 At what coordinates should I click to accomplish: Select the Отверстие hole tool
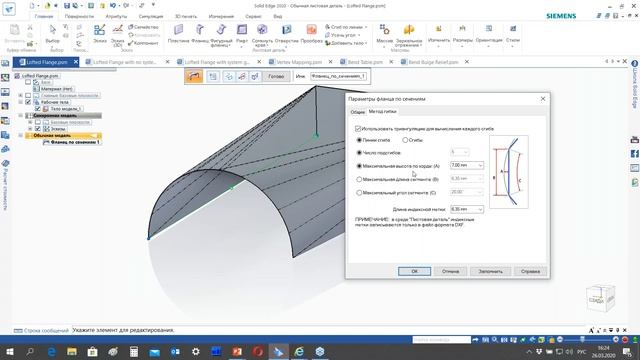(x=287, y=33)
